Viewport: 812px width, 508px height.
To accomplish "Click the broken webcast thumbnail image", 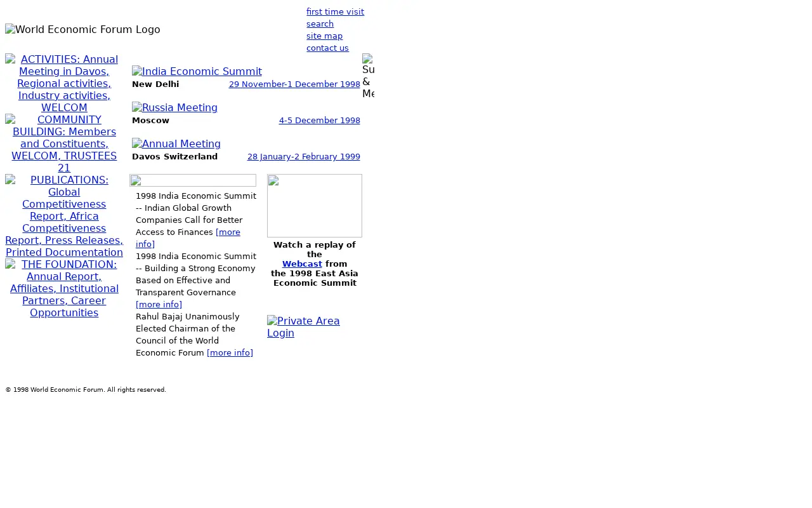I will (x=315, y=206).
